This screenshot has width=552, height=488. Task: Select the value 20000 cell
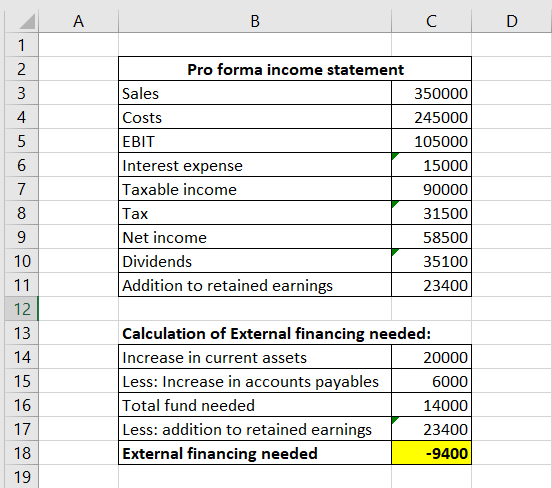point(431,357)
